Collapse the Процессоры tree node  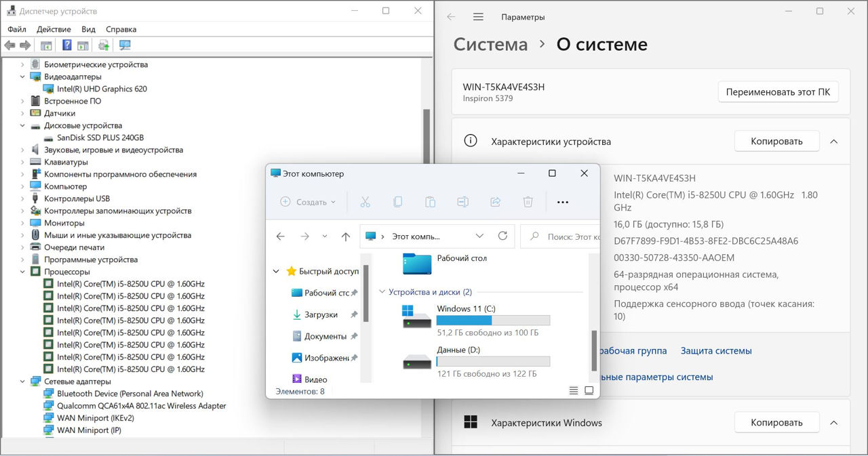(x=22, y=272)
